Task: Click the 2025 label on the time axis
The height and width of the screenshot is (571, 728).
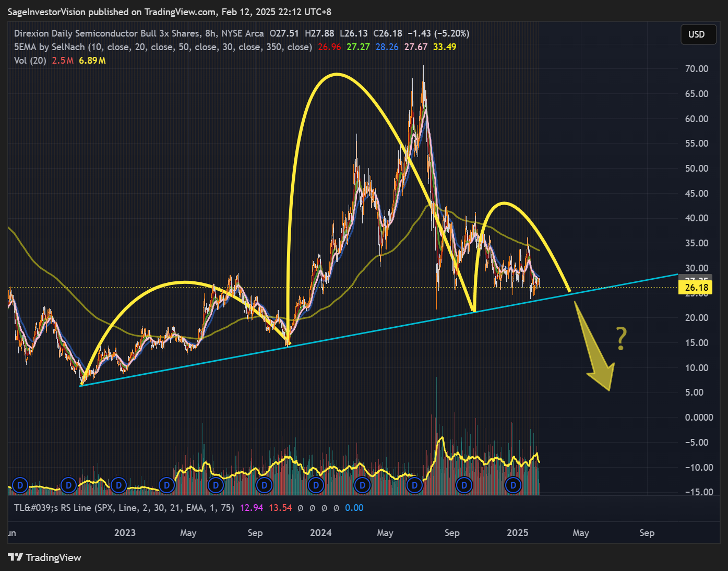Action: (x=518, y=533)
